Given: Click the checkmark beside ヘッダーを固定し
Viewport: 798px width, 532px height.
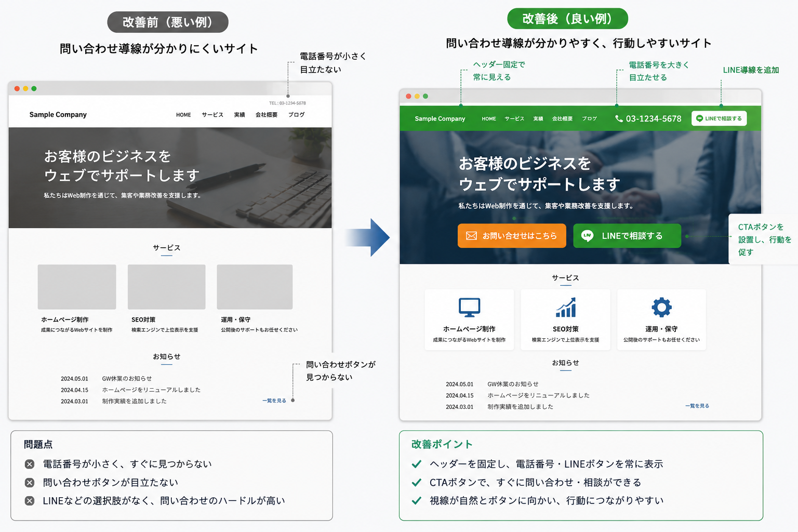Looking at the screenshot, I should click(416, 464).
